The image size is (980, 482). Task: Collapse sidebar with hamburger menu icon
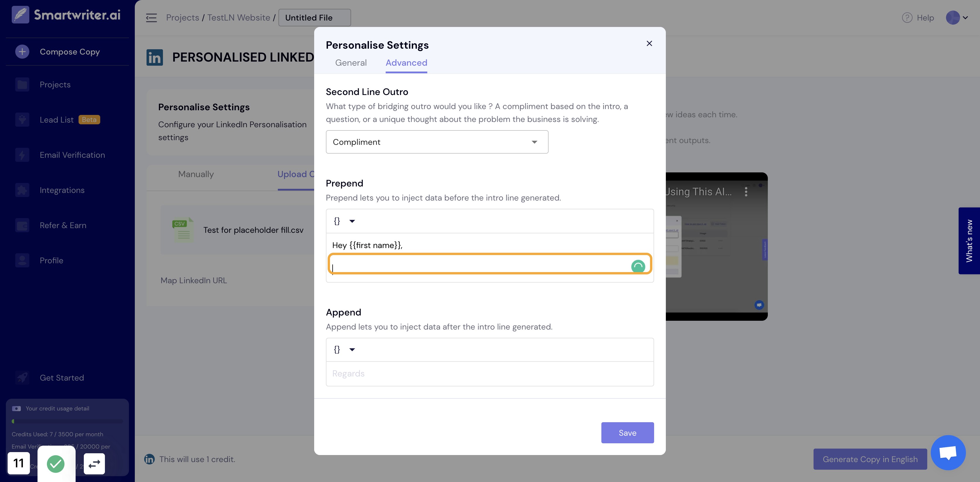151,18
